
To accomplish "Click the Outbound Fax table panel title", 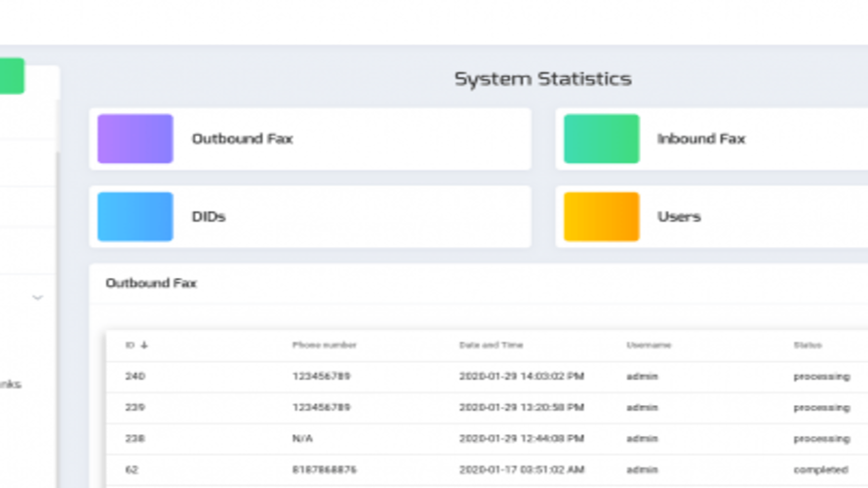I will tap(150, 283).
